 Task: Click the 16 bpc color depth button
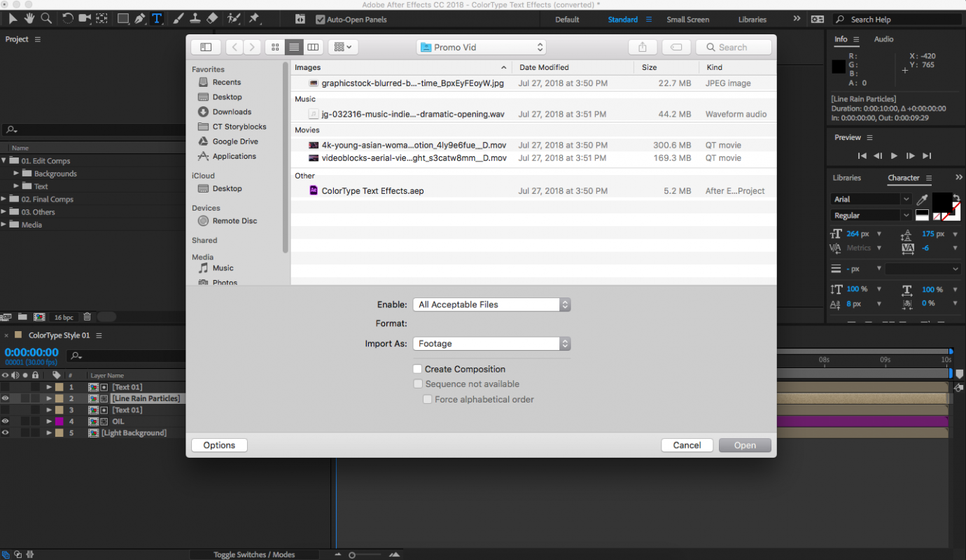coord(64,317)
